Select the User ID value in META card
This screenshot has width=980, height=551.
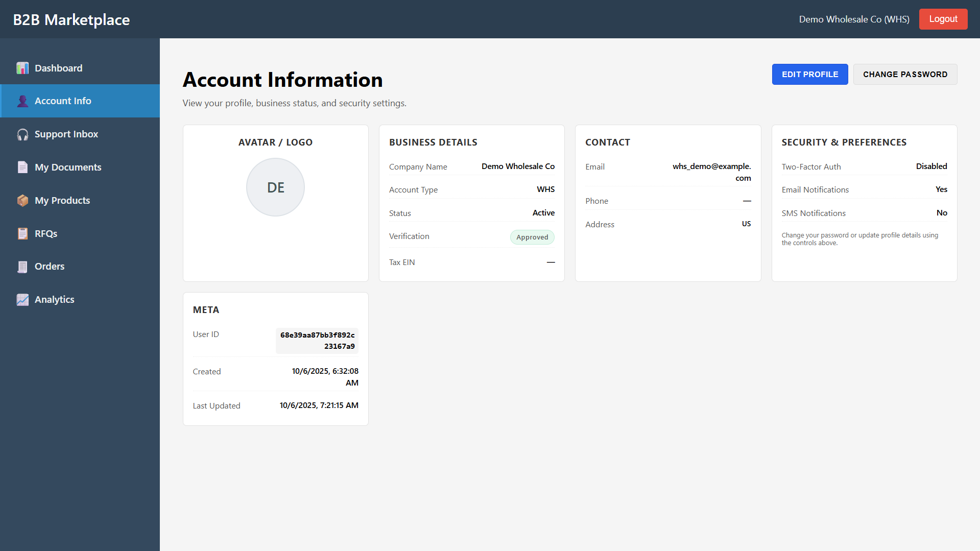tap(317, 341)
